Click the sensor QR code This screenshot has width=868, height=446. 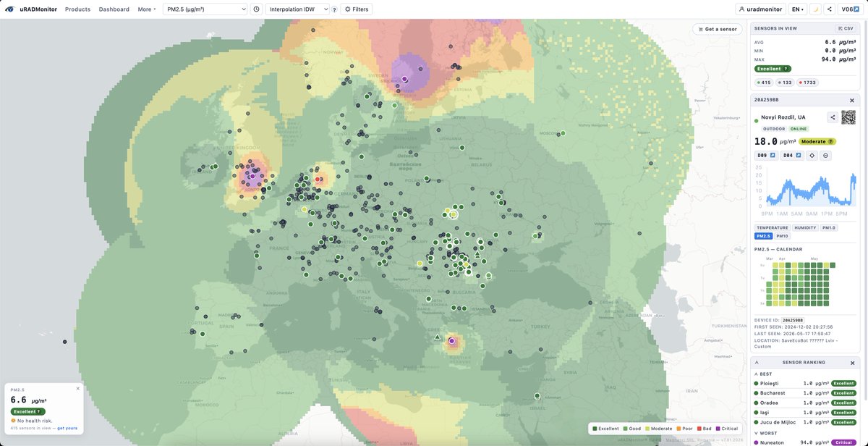[x=848, y=117]
